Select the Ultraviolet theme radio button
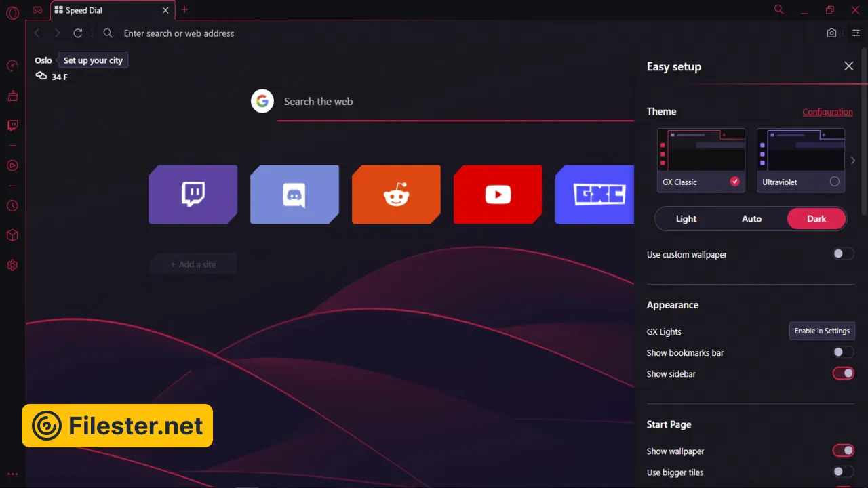 pyautogui.click(x=834, y=182)
